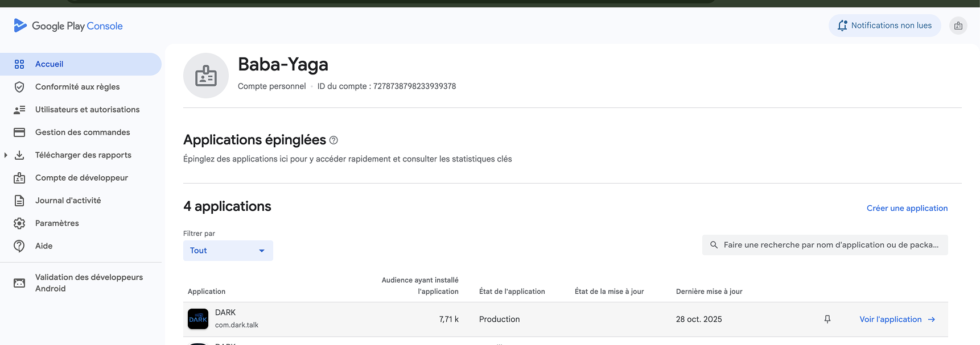Pin the DARK application
The image size is (980, 345).
827,319
